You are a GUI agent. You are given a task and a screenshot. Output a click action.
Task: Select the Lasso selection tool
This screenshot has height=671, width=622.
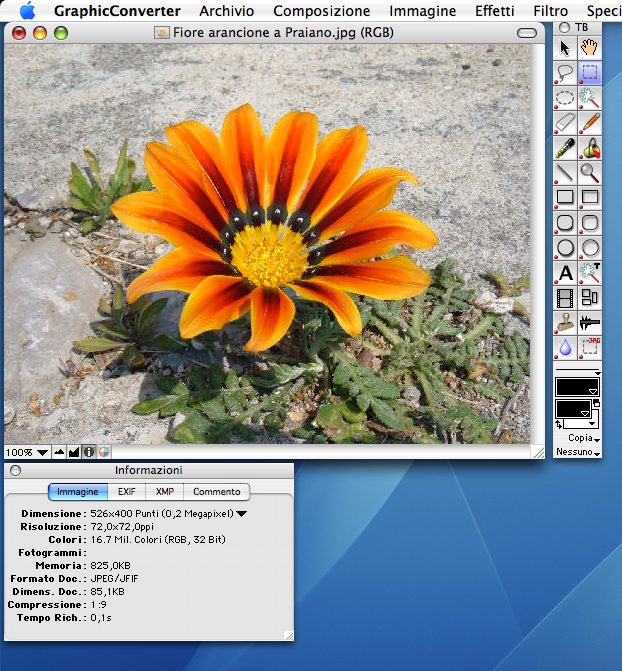pos(565,72)
